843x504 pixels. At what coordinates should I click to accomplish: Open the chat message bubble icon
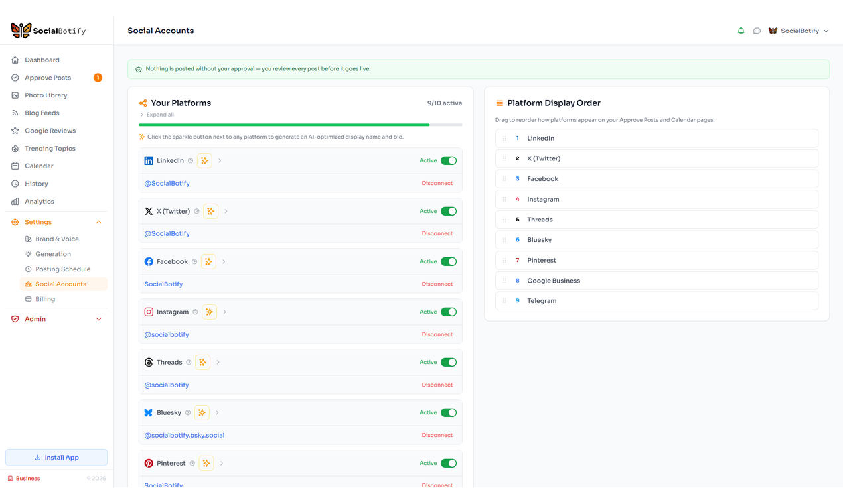pos(757,31)
